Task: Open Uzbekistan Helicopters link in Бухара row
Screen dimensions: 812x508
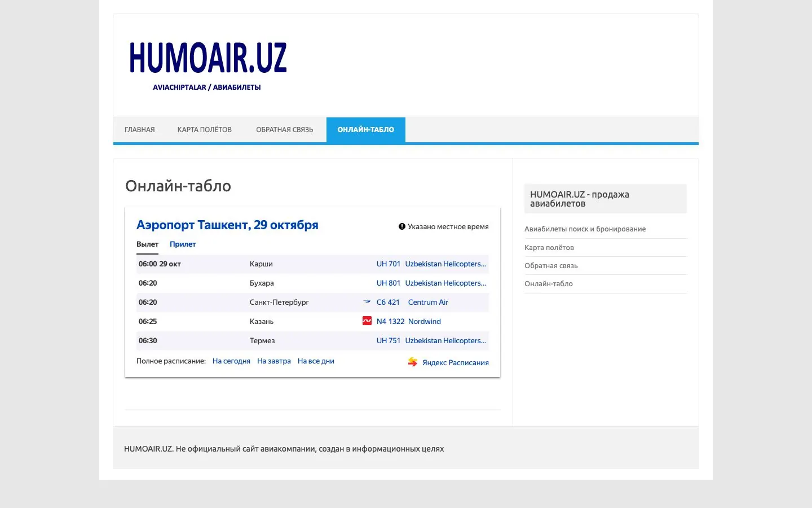Action: (445, 283)
